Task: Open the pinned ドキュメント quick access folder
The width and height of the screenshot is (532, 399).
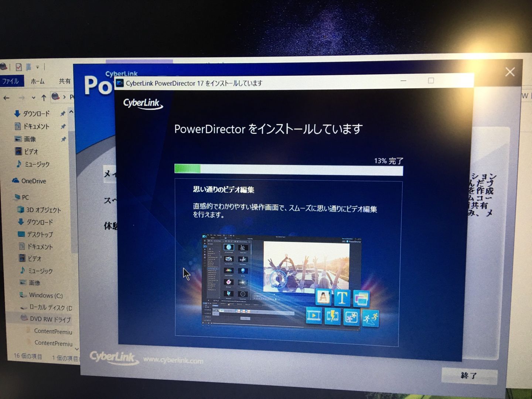Action: click(32, 126)
